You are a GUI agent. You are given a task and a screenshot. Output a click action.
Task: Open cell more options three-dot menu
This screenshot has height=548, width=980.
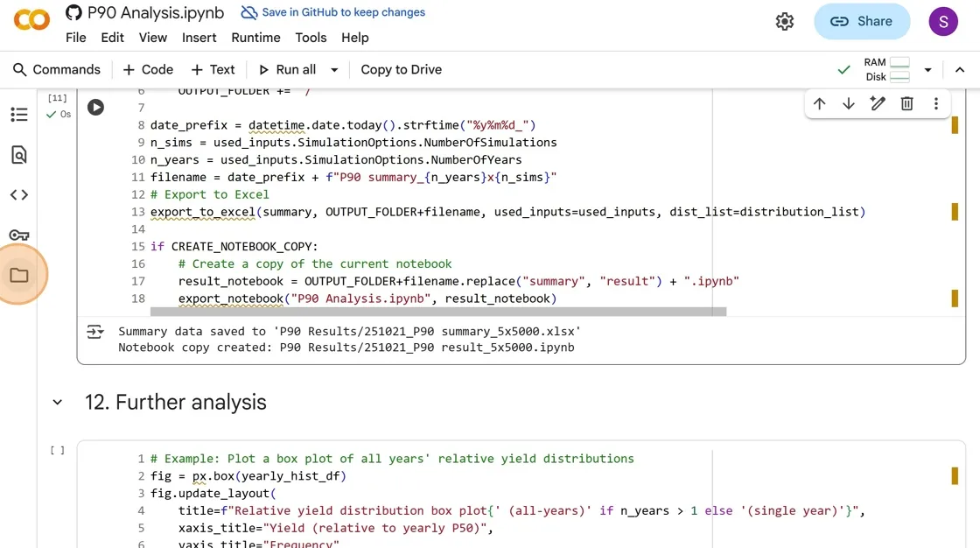coord(935,104)
